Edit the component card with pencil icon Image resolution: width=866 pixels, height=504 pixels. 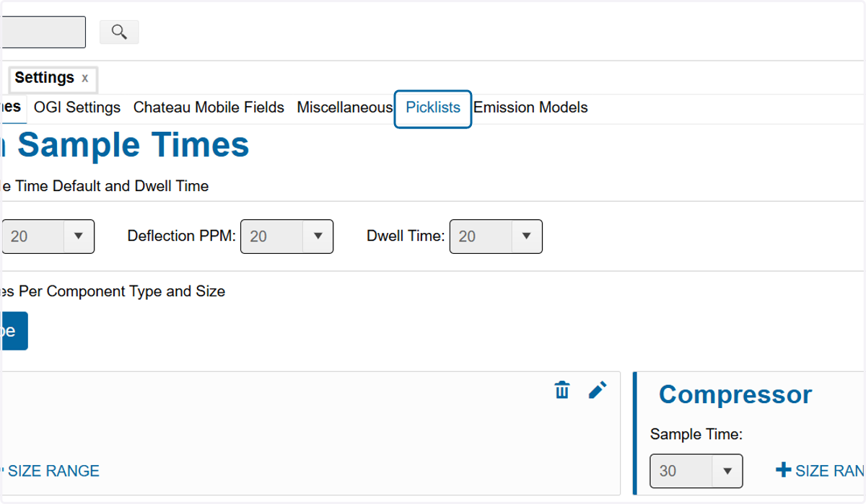tap(598, 390)
